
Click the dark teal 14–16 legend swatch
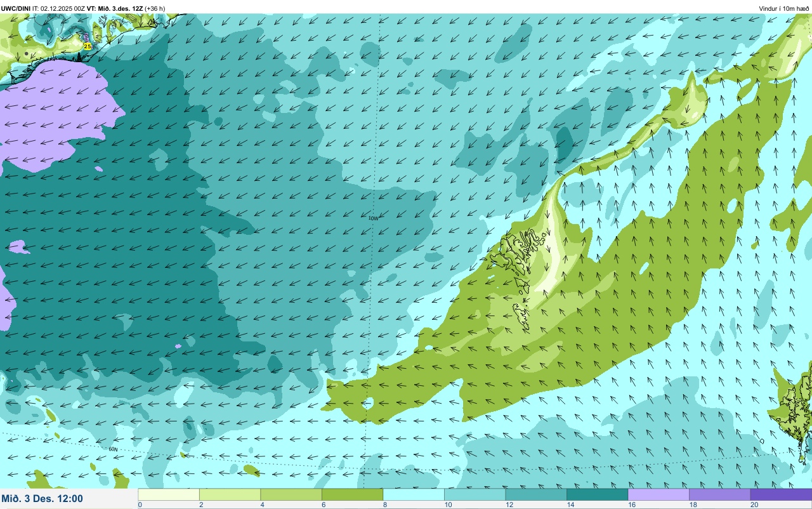click(597, 494)
